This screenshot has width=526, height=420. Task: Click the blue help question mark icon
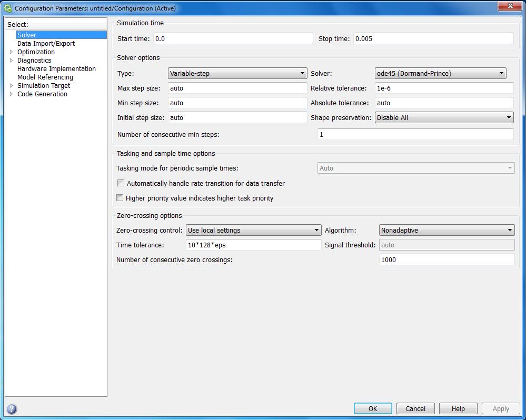(12, 409)
